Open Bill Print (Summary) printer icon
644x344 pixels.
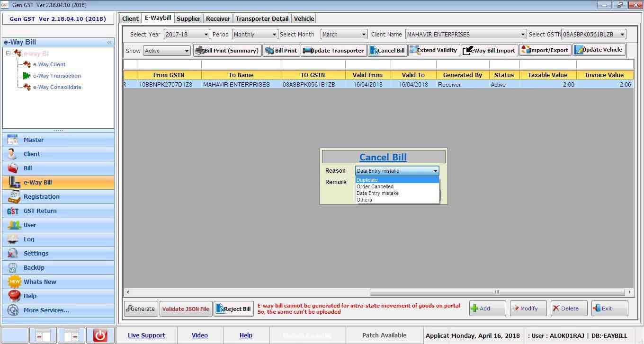[199, 51]
